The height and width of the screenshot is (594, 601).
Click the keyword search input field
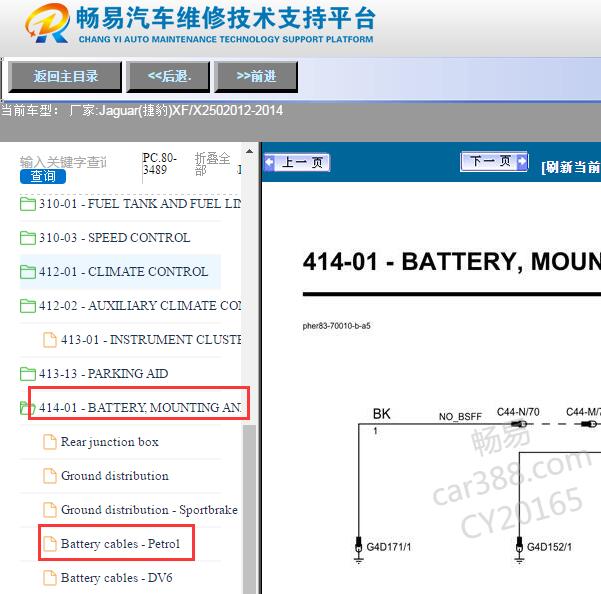tap(64, 162)
